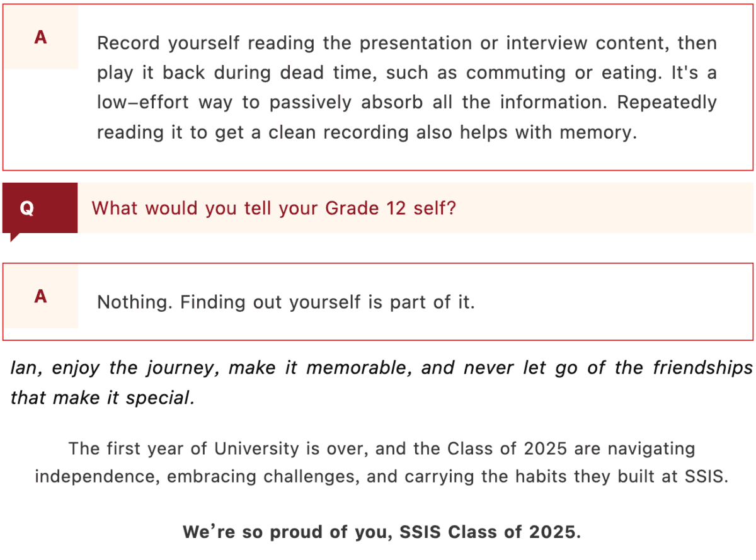Click the line "independence, embracing challenges"
Screen dimensions: 756x560
pos(382,476)
